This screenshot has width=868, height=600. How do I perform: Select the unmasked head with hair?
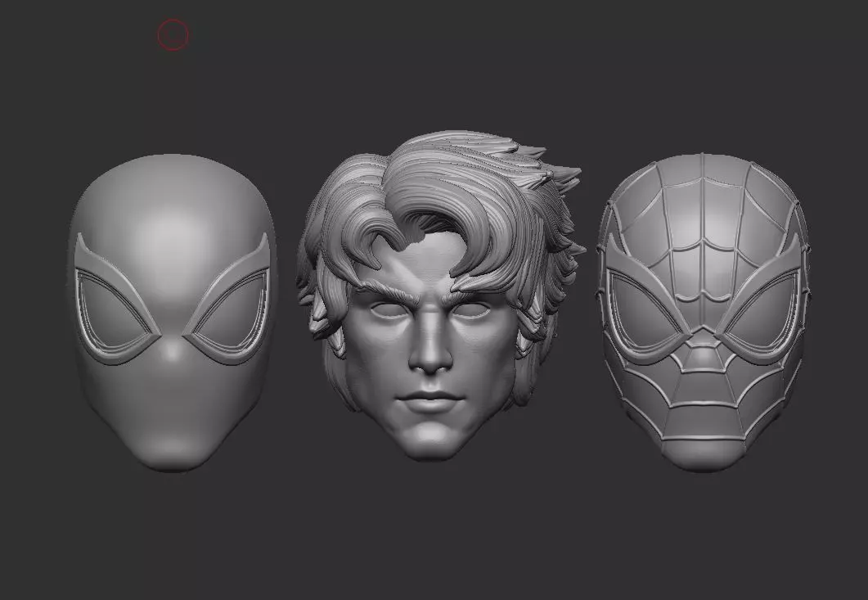click(440, 295)
